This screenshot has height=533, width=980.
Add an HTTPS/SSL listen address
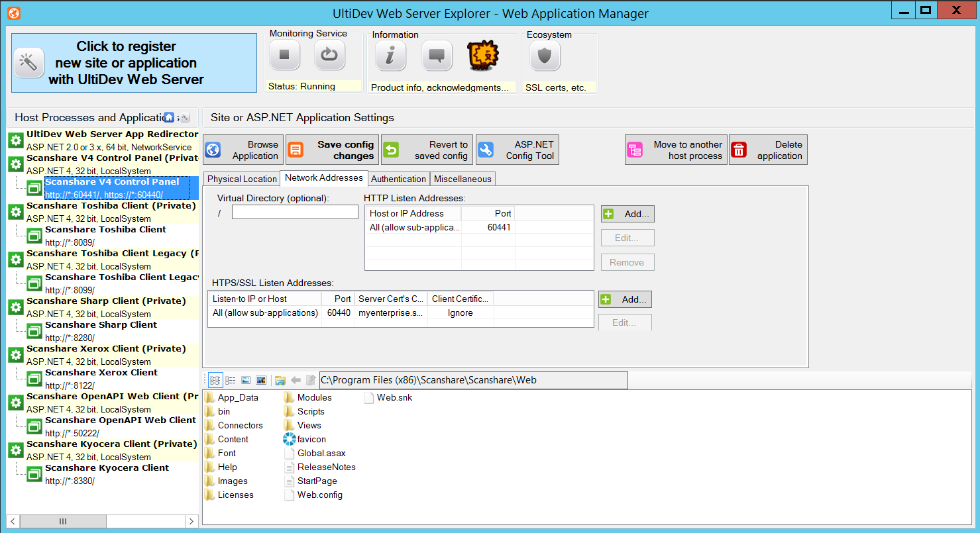click(x=626, y=299)
